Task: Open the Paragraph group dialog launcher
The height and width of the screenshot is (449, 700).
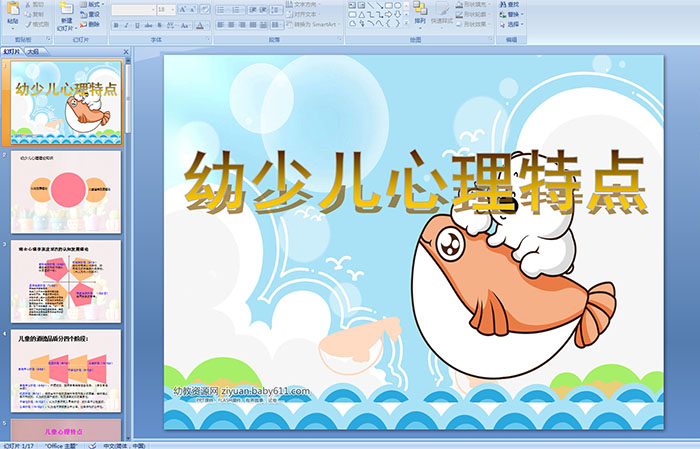Action: point(340,39)
